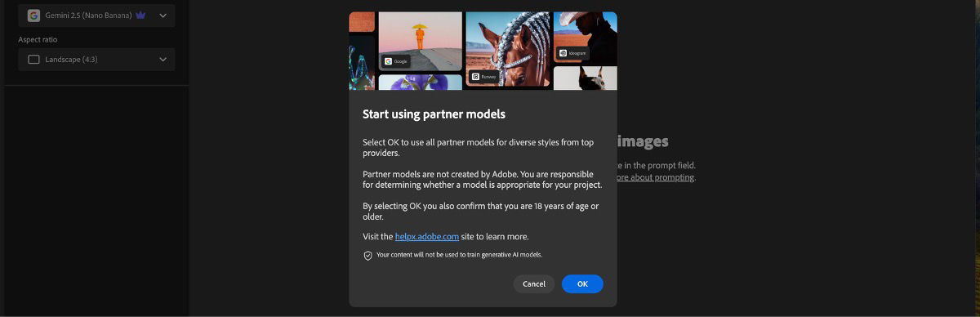The width and height of the screenshot is (980, 317).
Task: Click the Google badge on the umbrella image
Action: tap(397, 61)
